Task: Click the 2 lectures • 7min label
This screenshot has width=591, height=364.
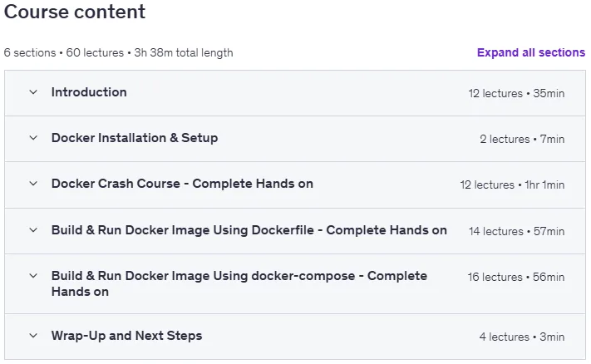Action: 522,139
